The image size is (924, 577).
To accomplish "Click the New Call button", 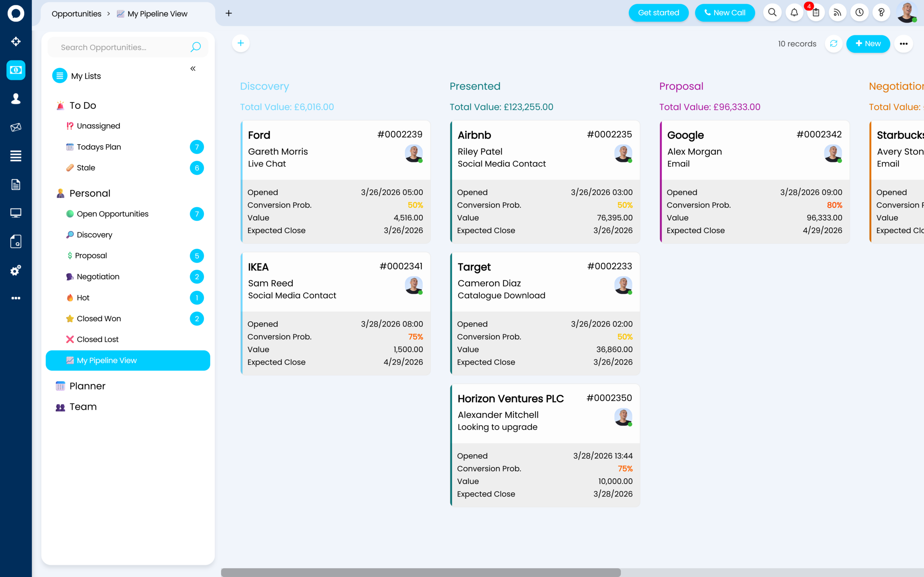I will coord(724,13).
